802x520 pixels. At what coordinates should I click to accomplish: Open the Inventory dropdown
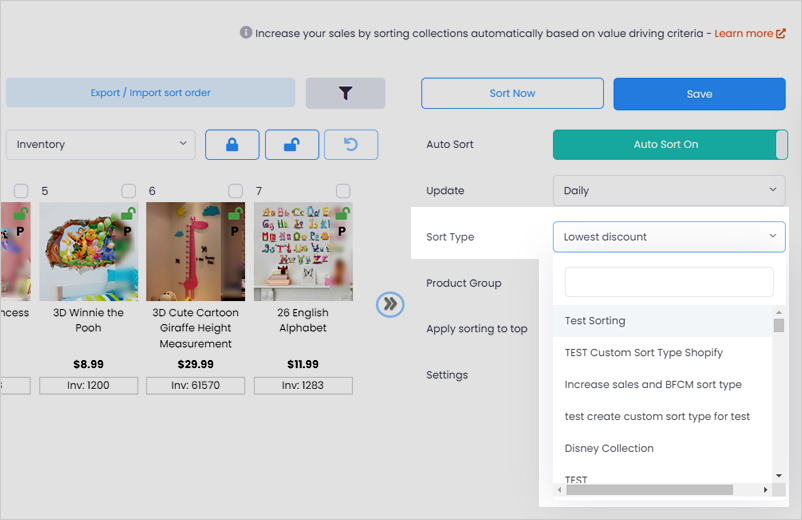pyautogui.click(x=101, y=145)
